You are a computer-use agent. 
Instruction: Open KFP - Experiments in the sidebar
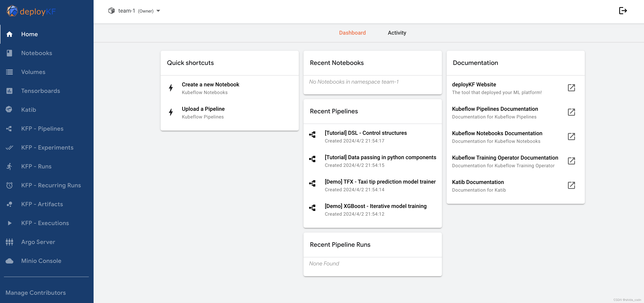pos(47,148)
